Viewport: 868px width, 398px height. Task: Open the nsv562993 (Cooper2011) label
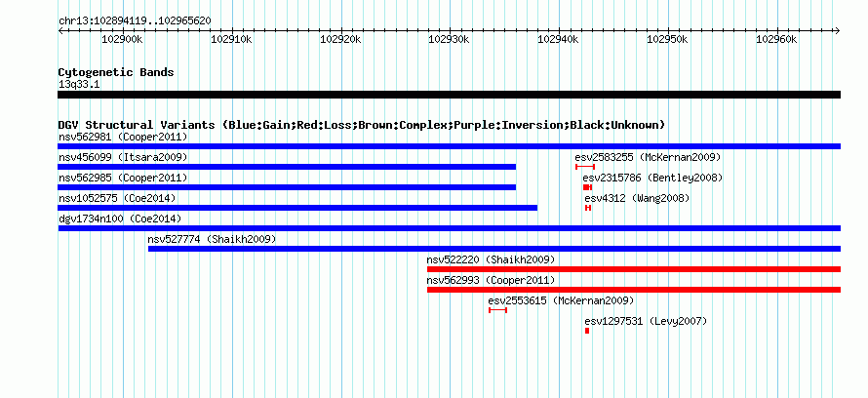tap(491, 280)
